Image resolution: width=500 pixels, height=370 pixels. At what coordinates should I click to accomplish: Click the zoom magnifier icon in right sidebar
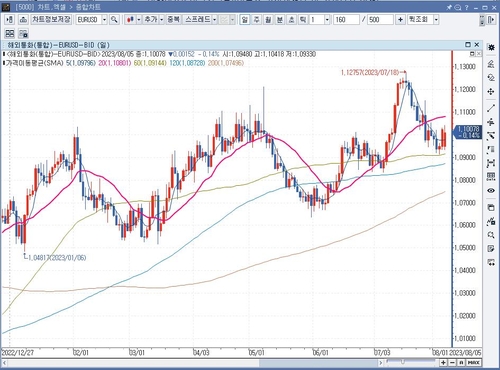pyautogui.click(x=491, y=235)
